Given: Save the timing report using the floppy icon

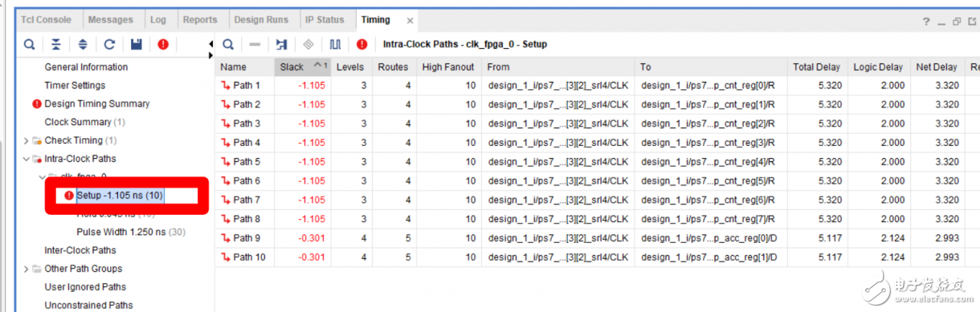Looking at the screenshot, I should (x=136, y=44).
